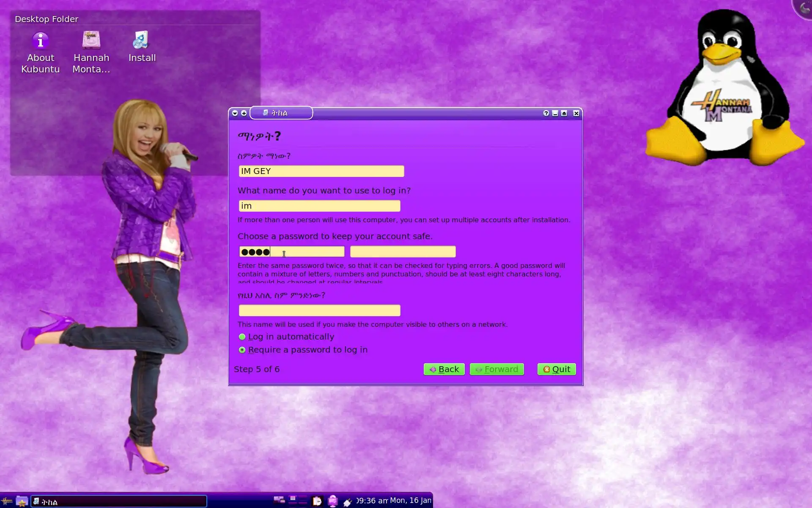This screenshot has width=812, height=508.
Task: Toggle the on-all-desktops plus button in titlebar
Action: click(x=244, y=113)
